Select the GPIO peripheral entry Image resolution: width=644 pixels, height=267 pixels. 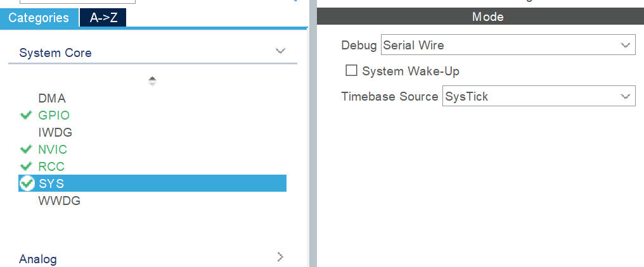54,116
